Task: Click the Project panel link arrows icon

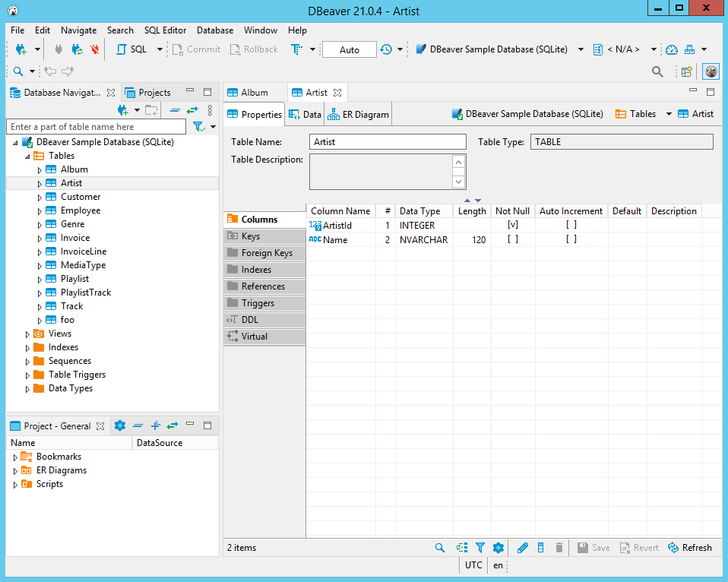Action: coord(173,425)
